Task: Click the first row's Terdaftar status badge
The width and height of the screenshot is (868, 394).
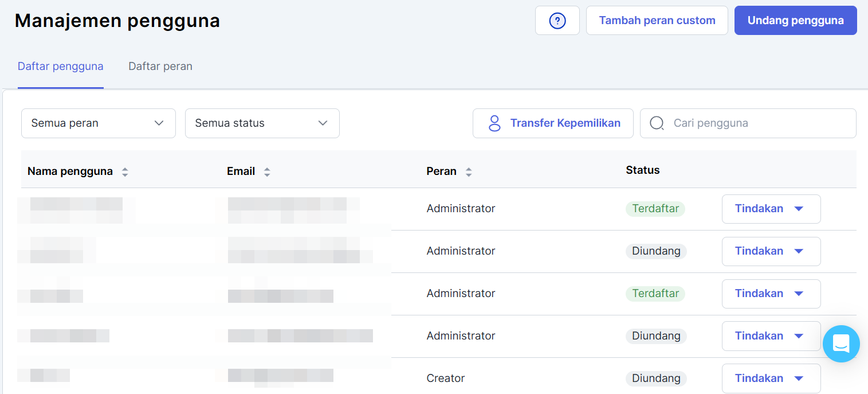Action: (655, 209)
